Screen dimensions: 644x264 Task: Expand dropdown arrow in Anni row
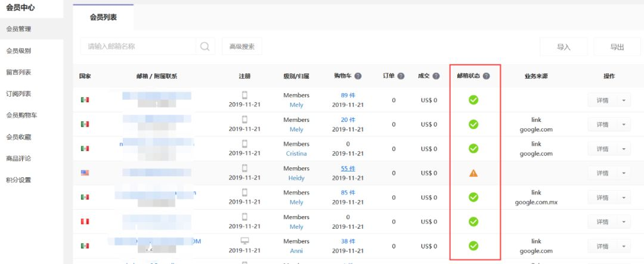624,246
